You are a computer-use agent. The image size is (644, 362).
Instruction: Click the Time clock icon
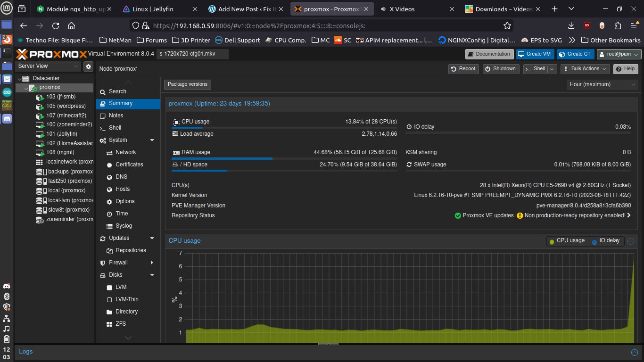click(x=109, y=214)
